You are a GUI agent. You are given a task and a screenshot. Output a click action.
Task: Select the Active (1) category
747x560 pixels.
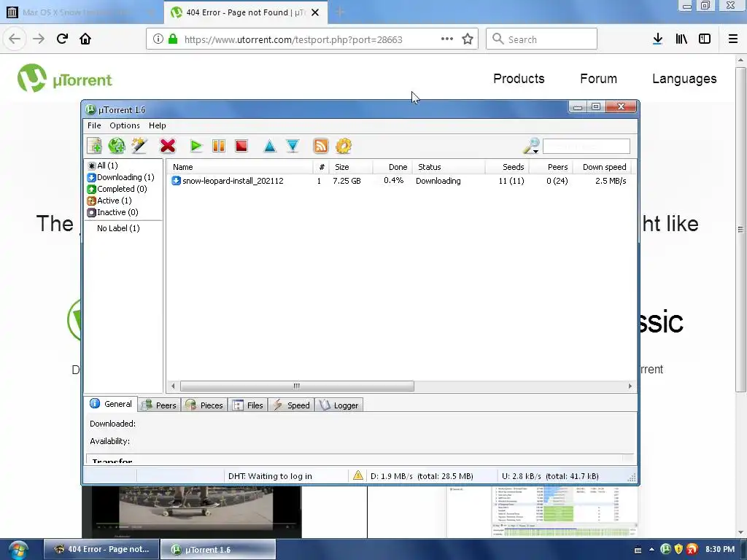[109, 201]
